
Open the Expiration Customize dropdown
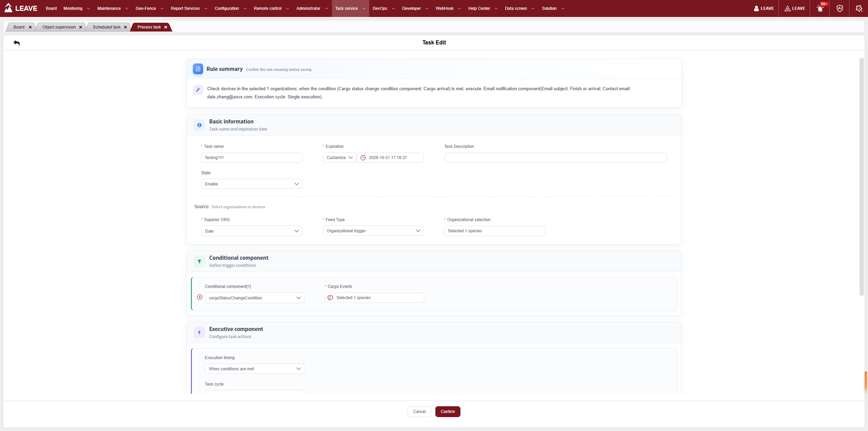point(339,158)
